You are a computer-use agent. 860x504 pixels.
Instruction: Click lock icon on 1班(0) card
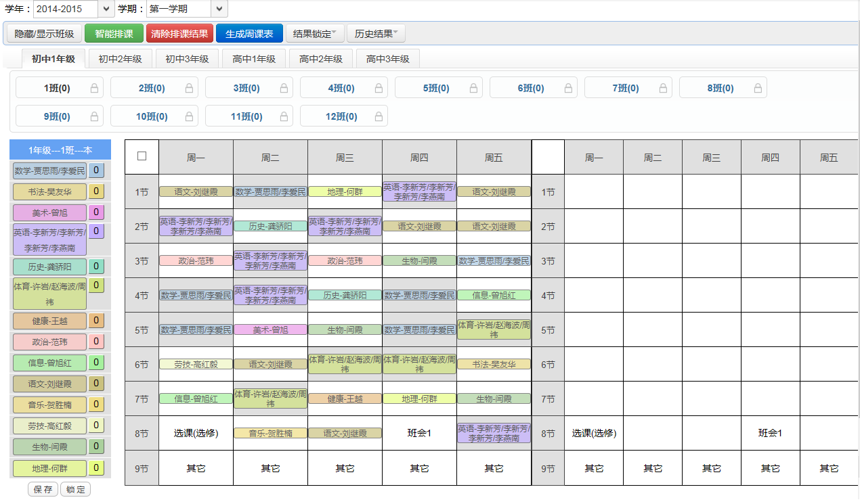tap(94, 88)
